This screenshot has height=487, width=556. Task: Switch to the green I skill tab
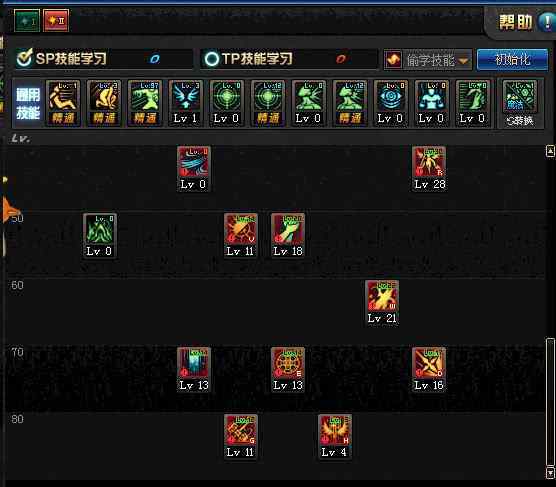coord(27,21)
